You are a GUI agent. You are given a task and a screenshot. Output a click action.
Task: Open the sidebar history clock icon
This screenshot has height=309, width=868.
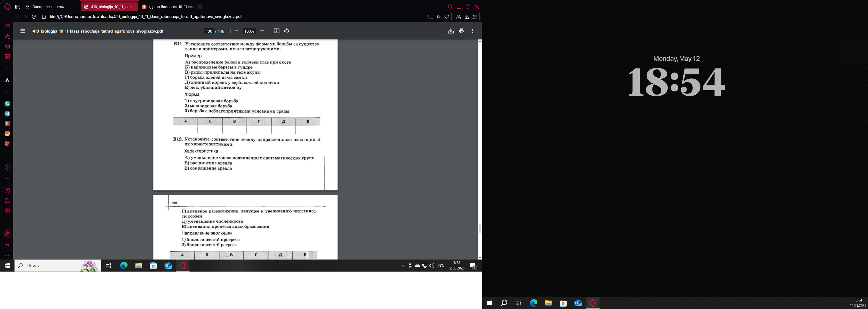7,191
